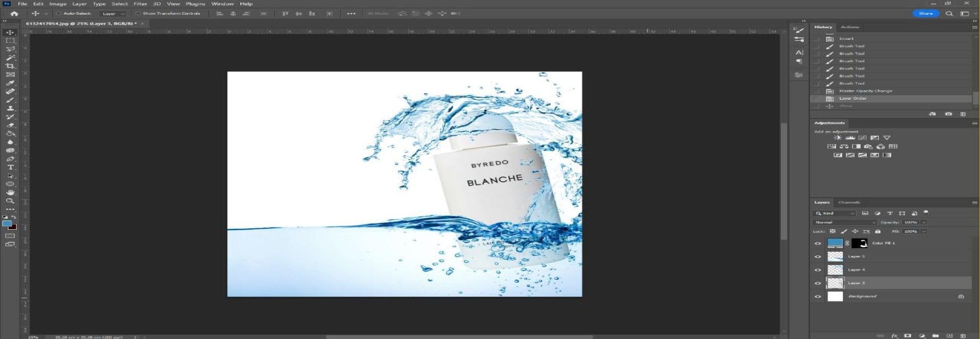The width and height of the screenshot is (980, 339).
Task: Hide the Layer 5 layer
Action: pos(818,257)
